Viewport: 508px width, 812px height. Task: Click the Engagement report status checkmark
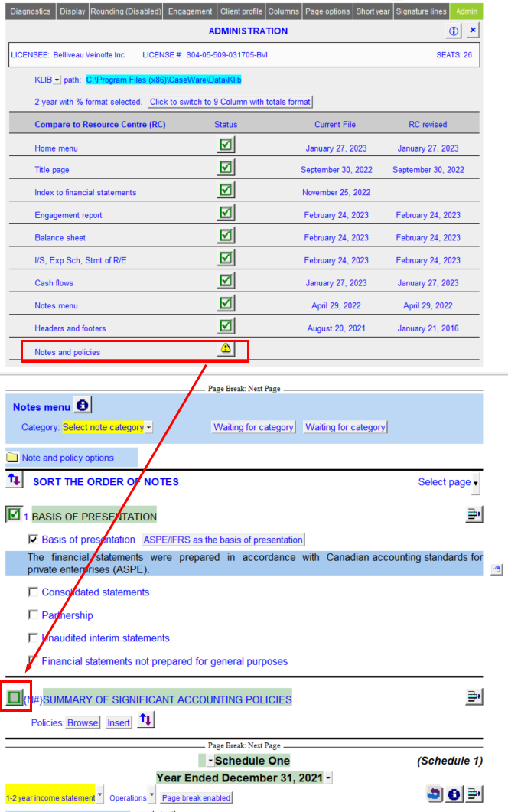pyautogui.click(x=226, y=213)
